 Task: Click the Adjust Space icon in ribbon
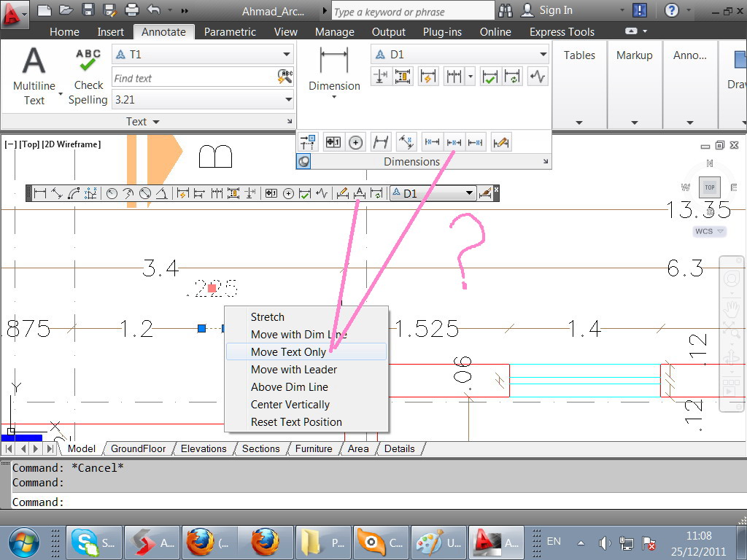point(403,76)
